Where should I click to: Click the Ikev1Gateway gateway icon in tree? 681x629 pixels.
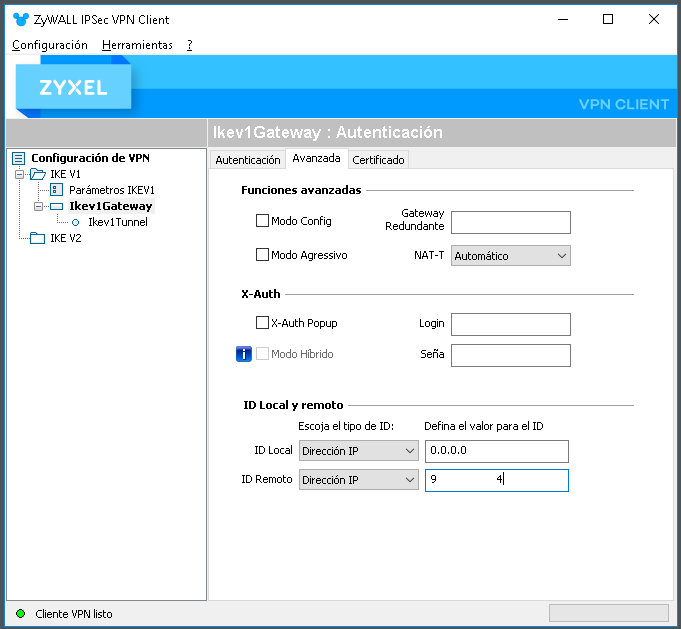[56, 206]
